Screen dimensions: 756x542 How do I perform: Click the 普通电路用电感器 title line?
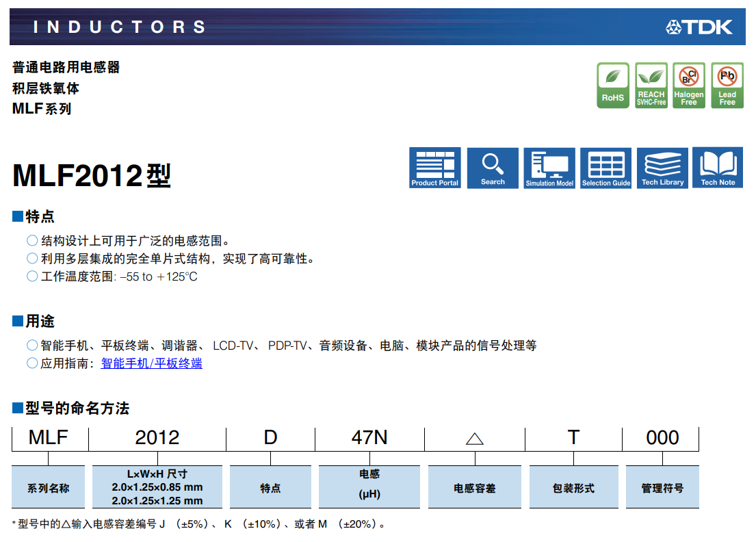coord(66,68)
